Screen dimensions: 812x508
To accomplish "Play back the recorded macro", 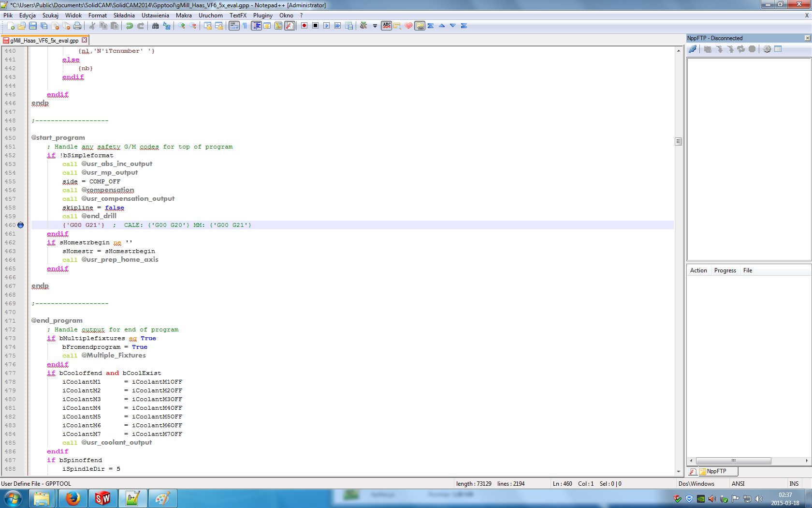I will point(327,26).
